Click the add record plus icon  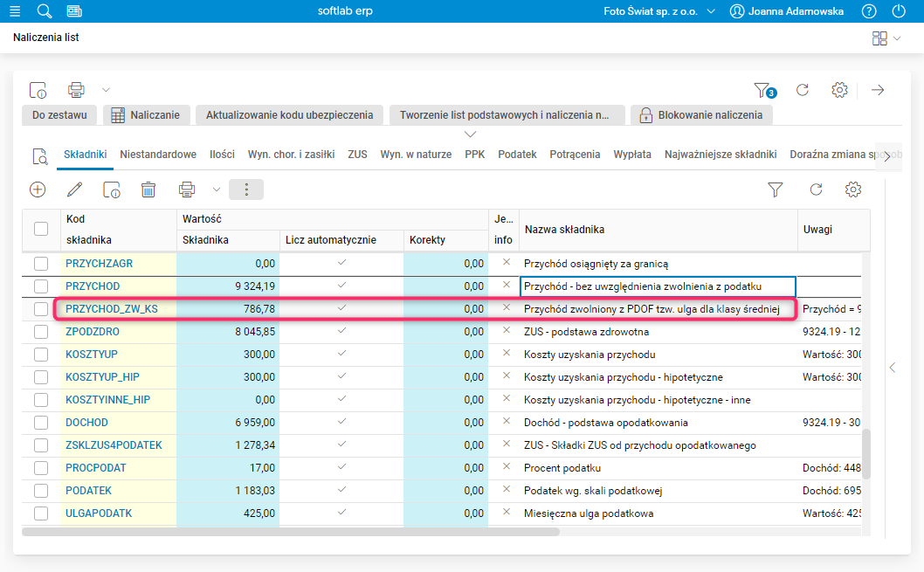click(x=38, y=190)
